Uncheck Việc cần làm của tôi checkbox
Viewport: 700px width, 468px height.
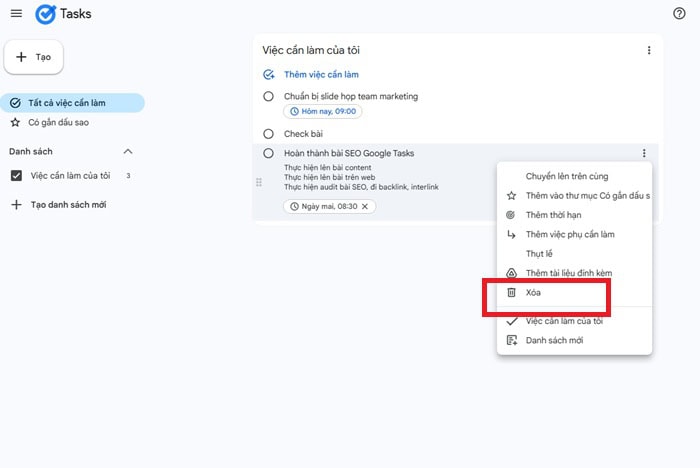click(16, 176)
